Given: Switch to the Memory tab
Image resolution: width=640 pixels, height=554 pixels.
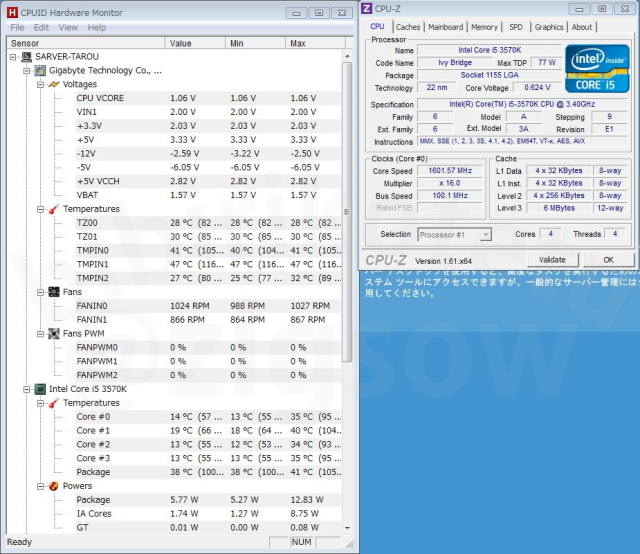Looking at the screenshot, I should click(484, 27).
